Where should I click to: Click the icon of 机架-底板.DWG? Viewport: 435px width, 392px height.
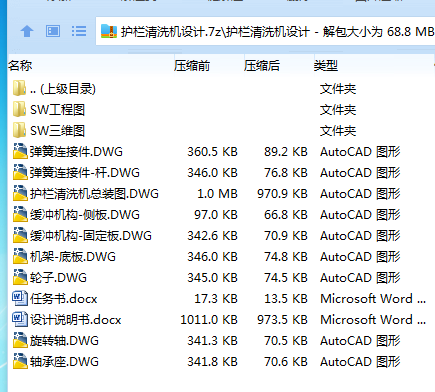[x=20, y=256]
